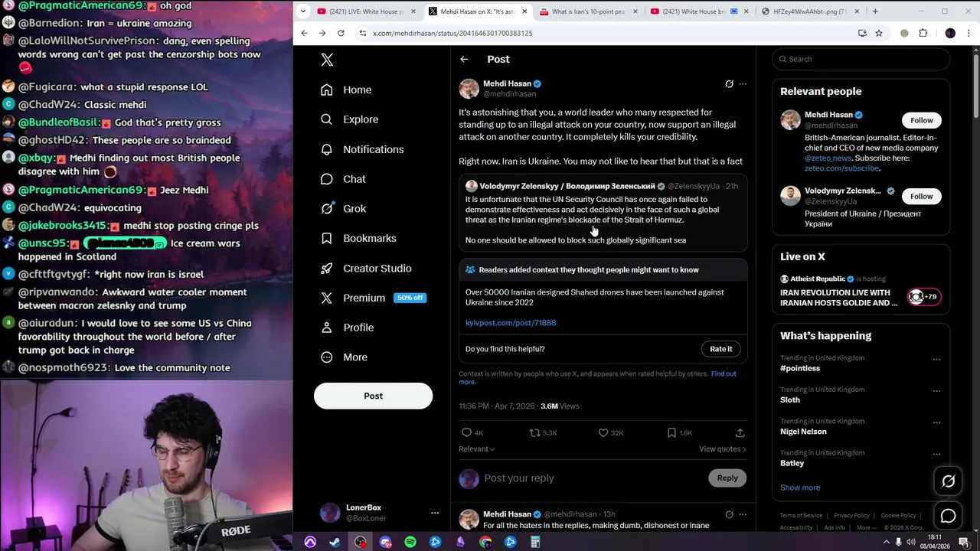Open Steam from the taskbar
This screenshot has width=980, height=551.
point(335,542)
